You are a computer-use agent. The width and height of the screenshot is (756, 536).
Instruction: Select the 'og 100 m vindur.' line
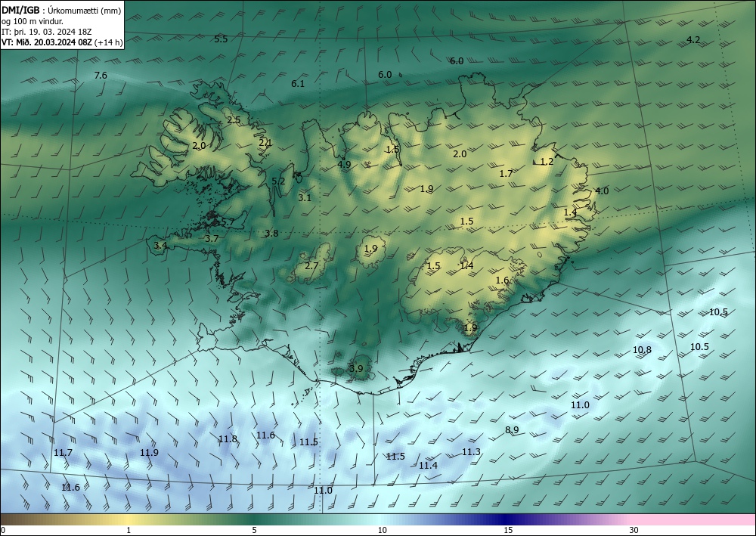(33, 20)
